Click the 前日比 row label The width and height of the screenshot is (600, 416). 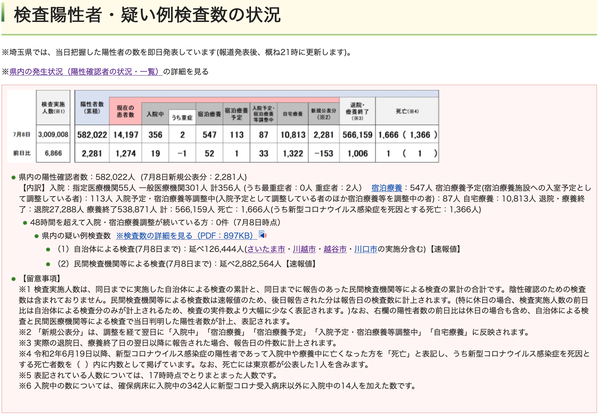(21, 153)
